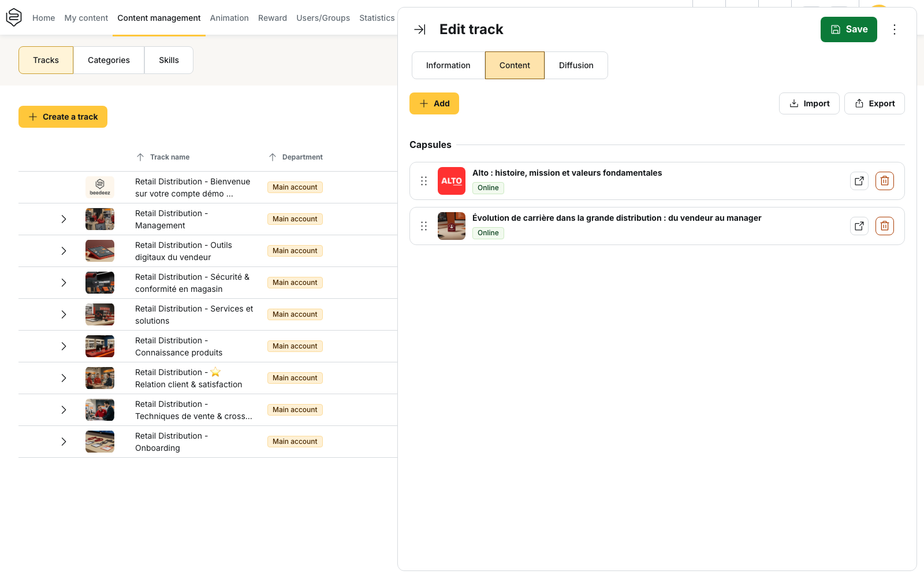
Task: Expand Sécurité & conformité en magasin track
Action: [x=64, y=283]
